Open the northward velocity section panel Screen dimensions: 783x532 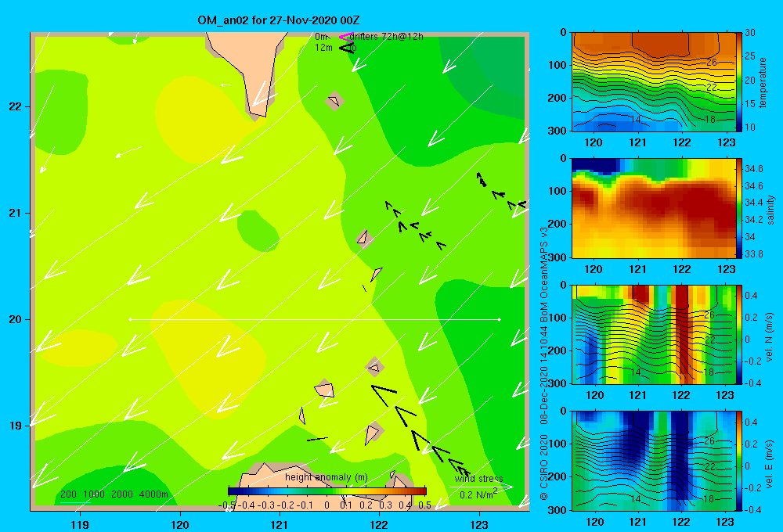coord(653,335)
